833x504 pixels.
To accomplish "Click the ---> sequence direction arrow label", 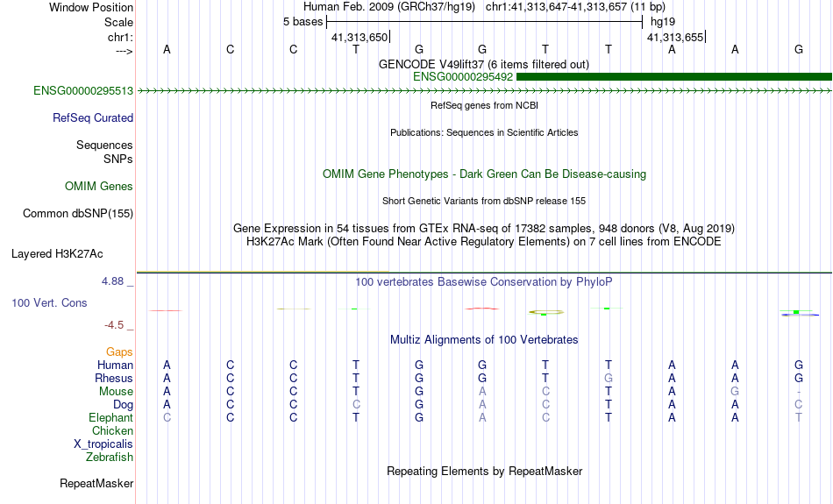I will (x=124, y=51).
